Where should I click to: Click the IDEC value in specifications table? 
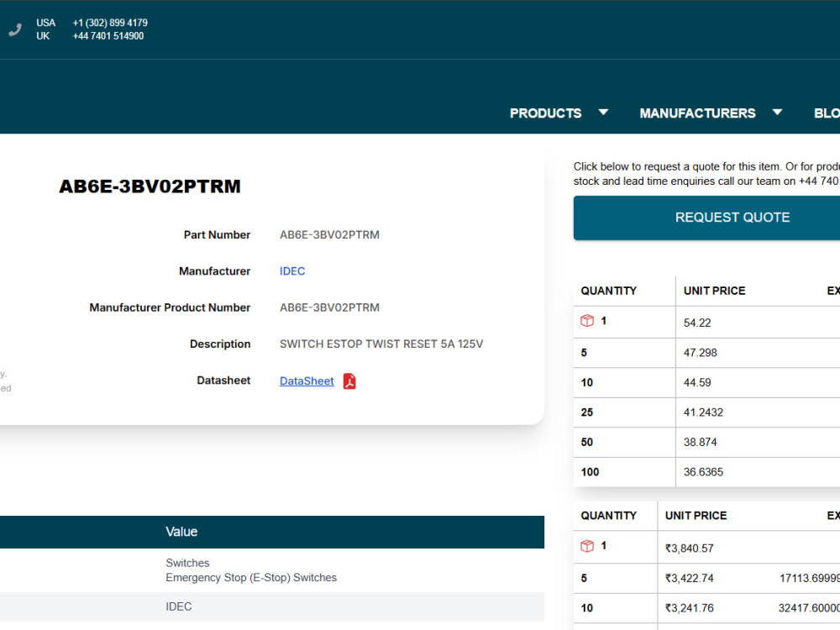(x=178, y=606)
